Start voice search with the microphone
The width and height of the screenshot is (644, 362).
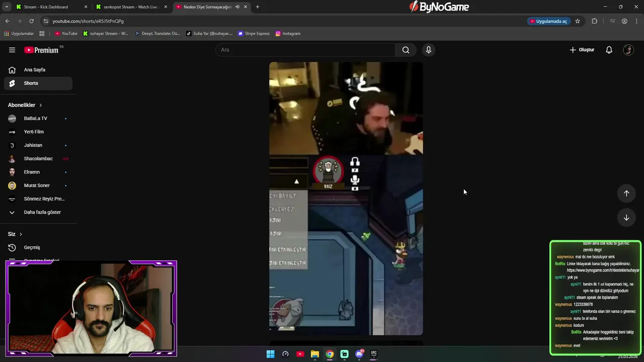429,50
